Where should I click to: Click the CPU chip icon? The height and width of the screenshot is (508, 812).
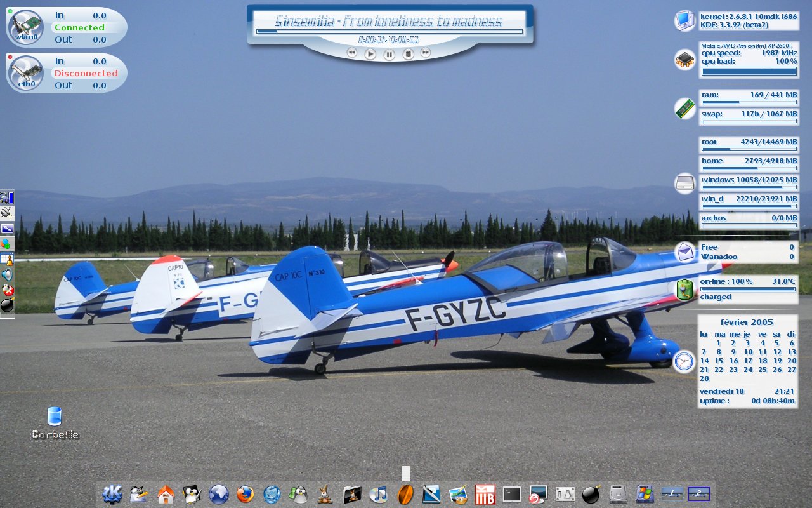point(684,59)
